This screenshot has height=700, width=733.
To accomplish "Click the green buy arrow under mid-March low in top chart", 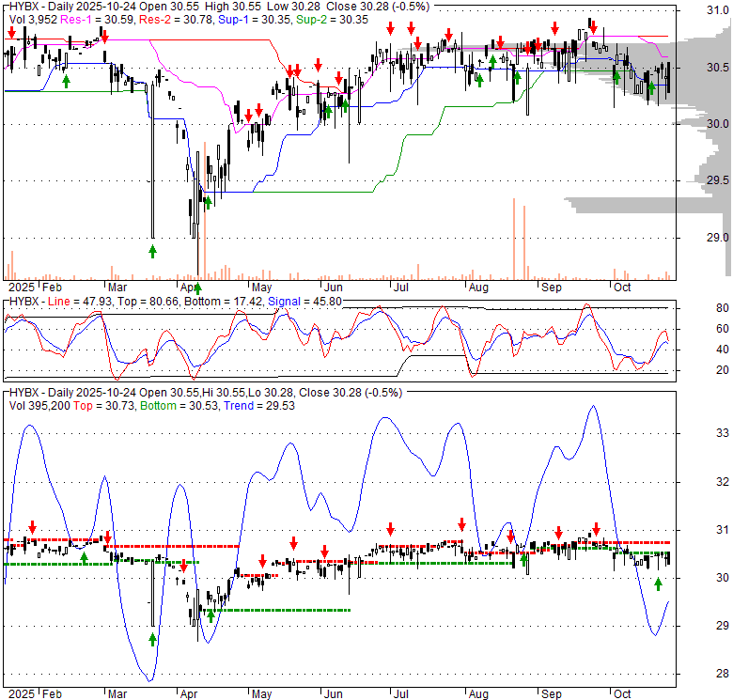I will [x=152, y=251].
